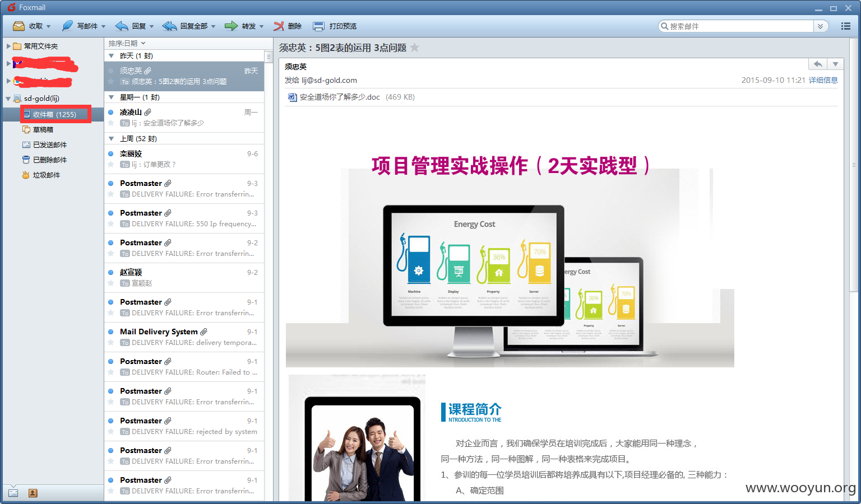This screenshot has height=504, width=861.
Task: Toggle star on 赵宣颖 email
Action: (x=111, y=283)
